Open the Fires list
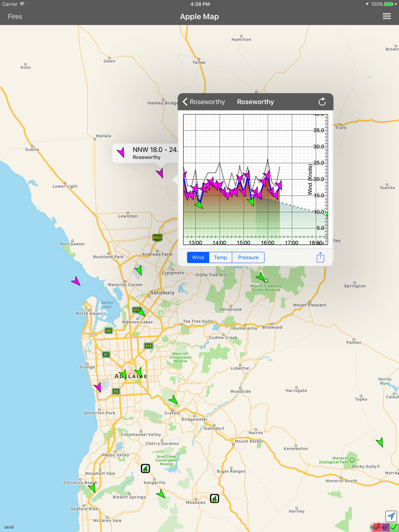The image size is (399, 532). (15, 16)
